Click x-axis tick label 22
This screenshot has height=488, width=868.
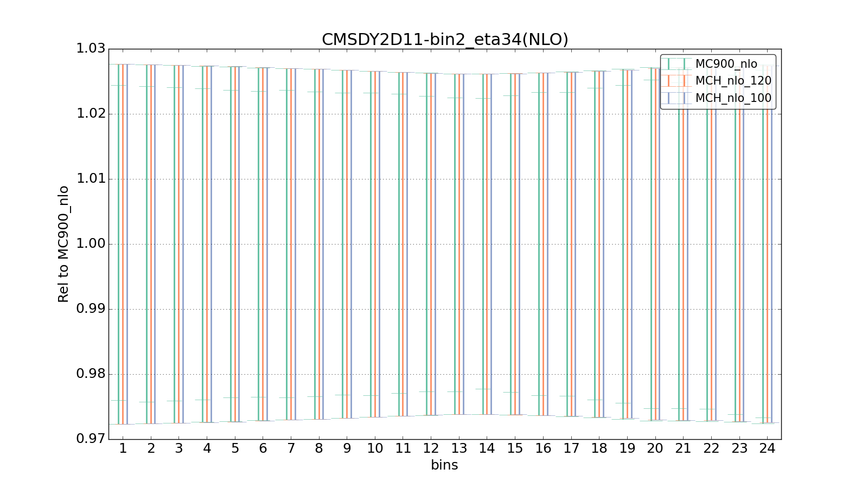[x=712, y=449]
